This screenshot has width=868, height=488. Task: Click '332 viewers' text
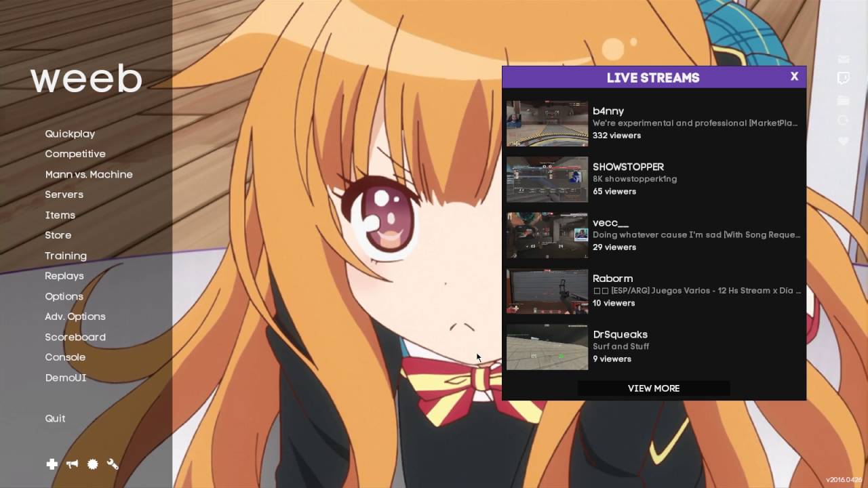point(617,136)
